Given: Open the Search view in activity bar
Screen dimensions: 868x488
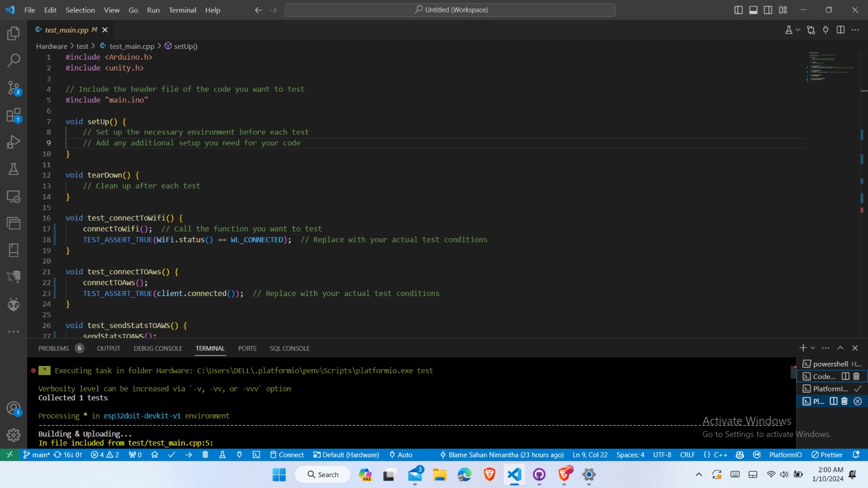Looking at the screenshot, I should (14, 60).
